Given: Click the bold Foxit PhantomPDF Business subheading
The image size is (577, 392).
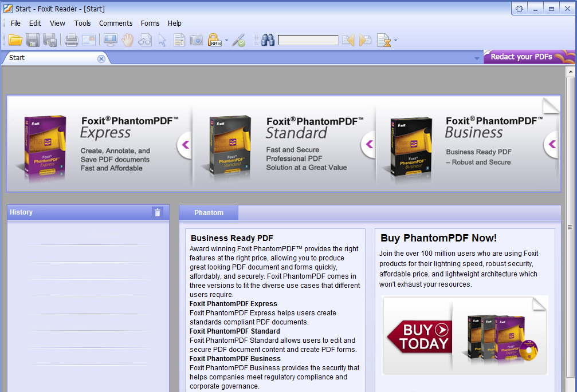Looking at the screenshot, I should pyautogui.click(x=235, y=359).
